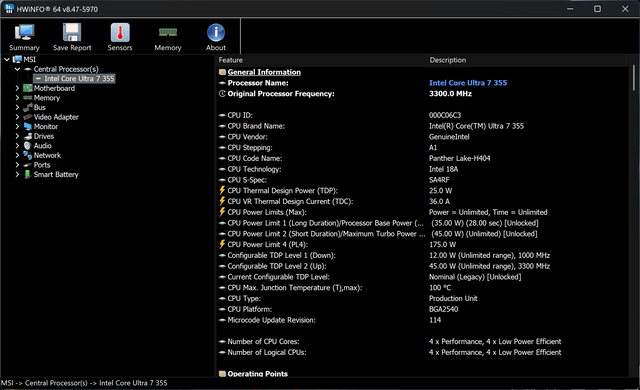This screenshot has width=640, height=390.
Task: Collapse the MSI root tree node
Action: coord(7,60)
